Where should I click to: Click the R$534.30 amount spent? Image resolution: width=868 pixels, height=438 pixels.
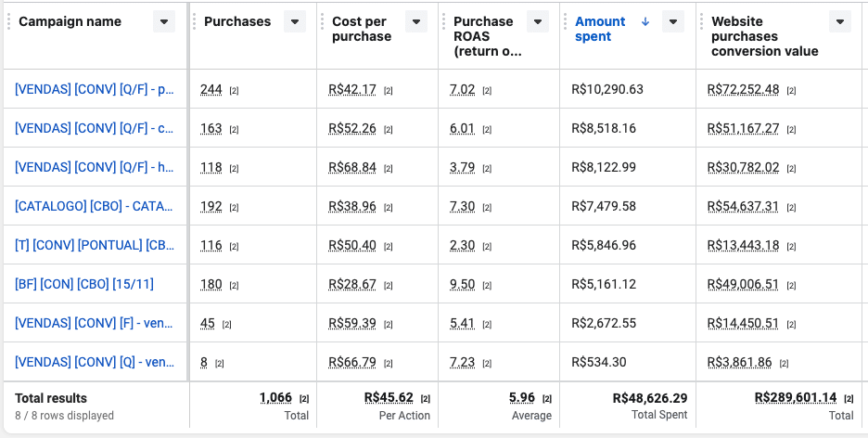[x=598, y=362]
